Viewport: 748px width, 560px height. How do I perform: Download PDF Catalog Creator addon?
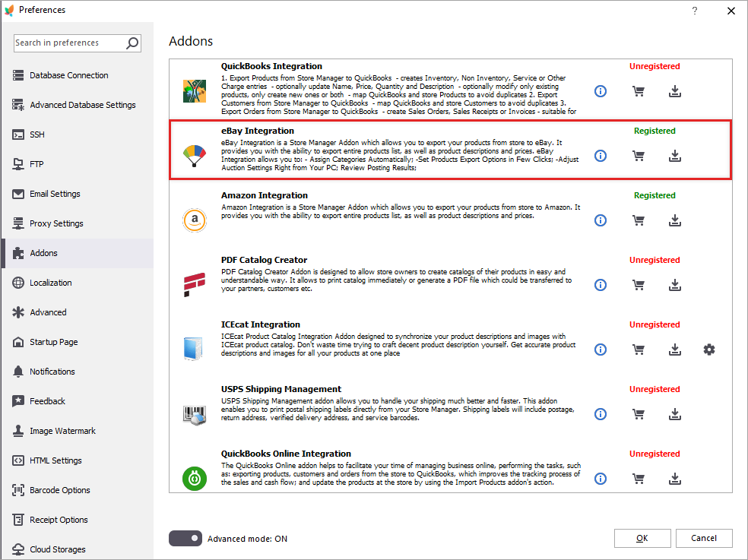point(674,285)
